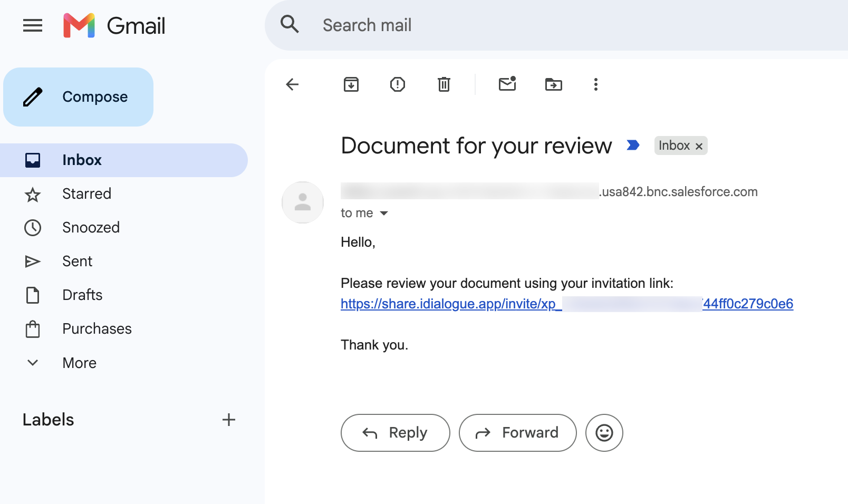Compose a new email
Screen dimensions: 848x504
click(x=78, y=97)
